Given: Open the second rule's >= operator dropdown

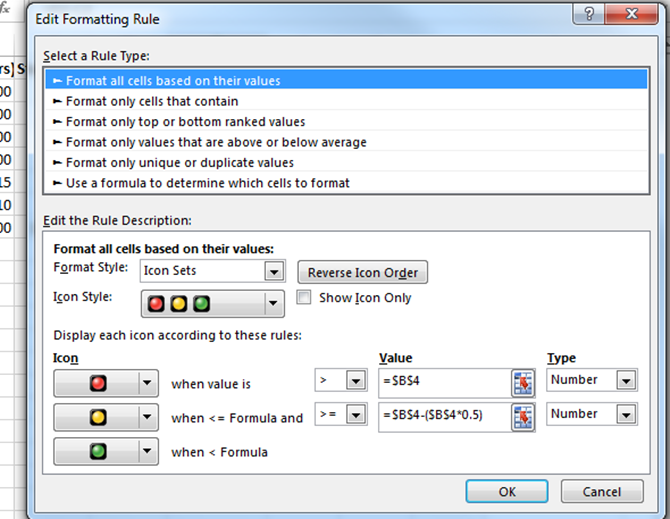Looking at the screenshot, I should tap(354, 415).
